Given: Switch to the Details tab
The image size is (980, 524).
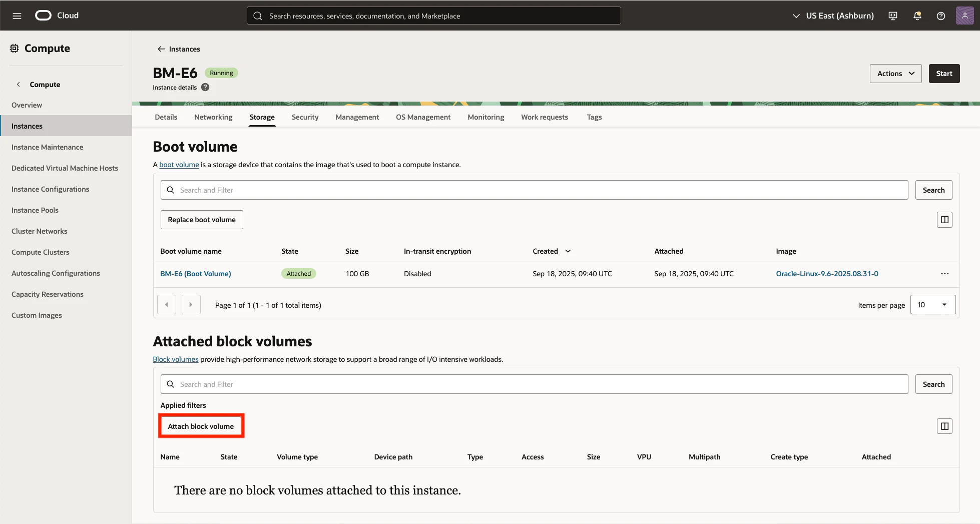Looking at the screenshot, I should [166, 117].
